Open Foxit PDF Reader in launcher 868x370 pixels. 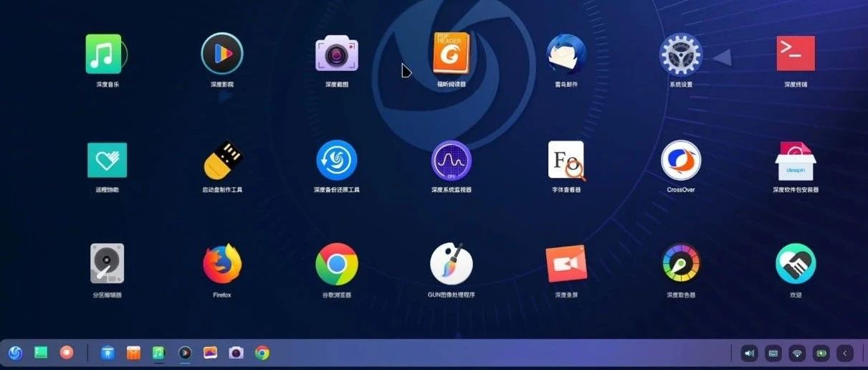point(452,52)
